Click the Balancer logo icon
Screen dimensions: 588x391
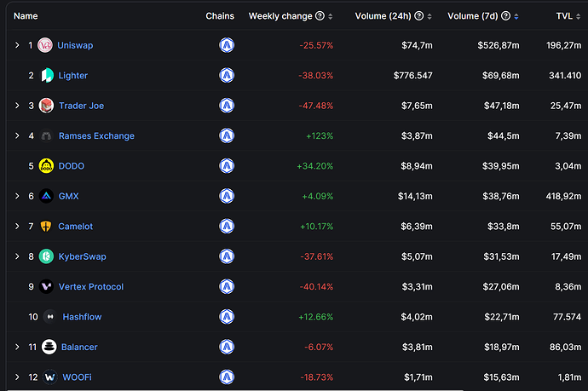pyautogui.click(x=49, y=347)
